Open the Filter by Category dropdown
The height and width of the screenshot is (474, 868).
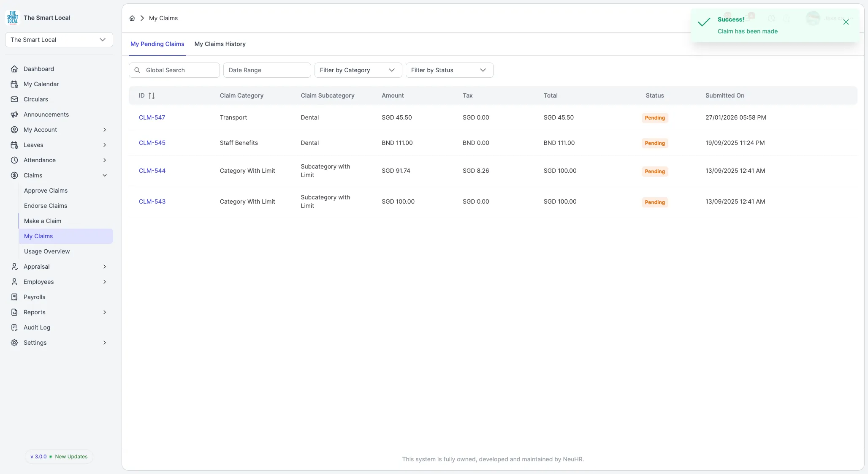coord(358,70)
